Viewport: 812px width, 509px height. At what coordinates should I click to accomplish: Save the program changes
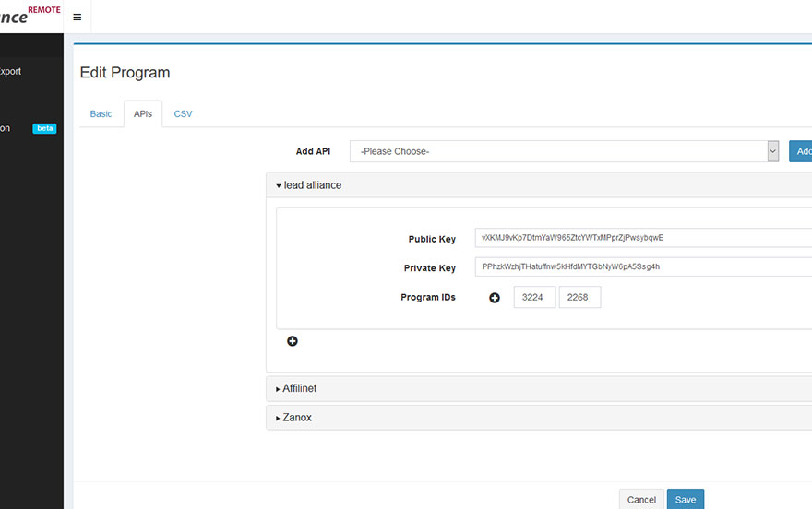click(686, 499)
